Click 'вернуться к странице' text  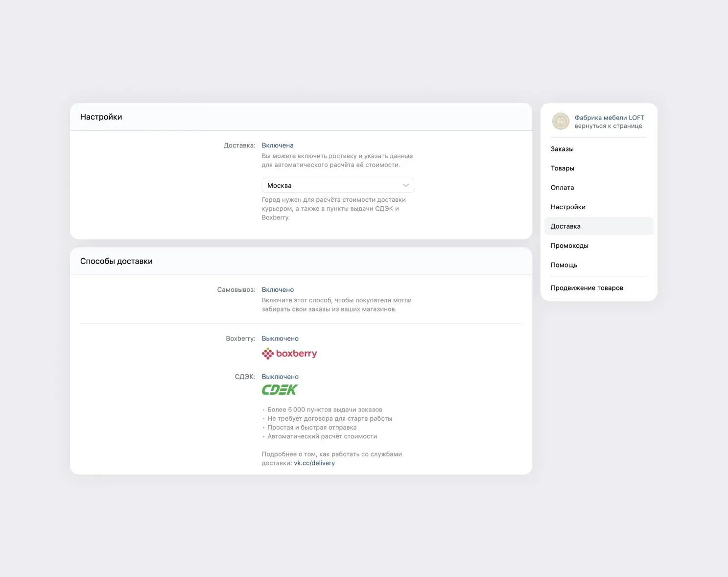click(608, 126)
